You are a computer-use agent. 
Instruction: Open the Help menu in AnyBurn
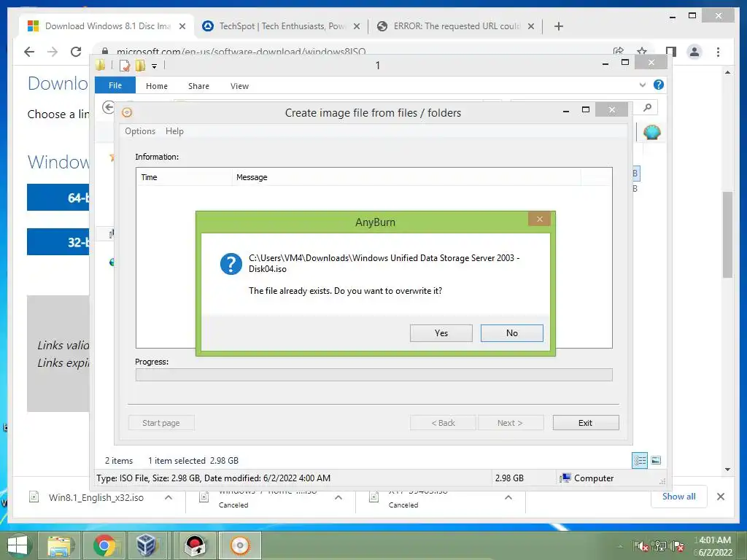point(174,131)
